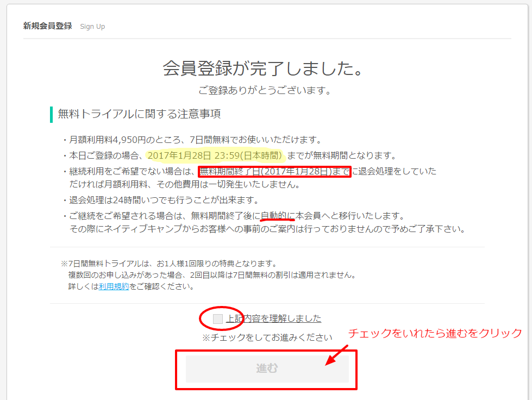
Task: Click the 無料期間終了日(2017年1月28日)まで text
Action: (x=274, y=171)
